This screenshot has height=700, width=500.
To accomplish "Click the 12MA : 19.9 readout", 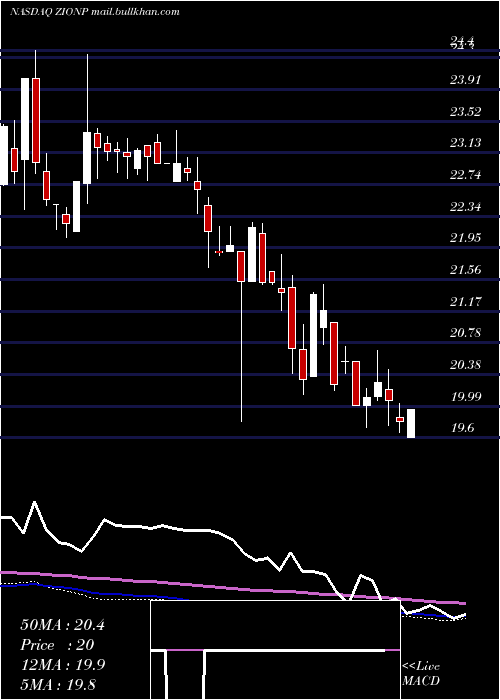I will tap(62, 665).
